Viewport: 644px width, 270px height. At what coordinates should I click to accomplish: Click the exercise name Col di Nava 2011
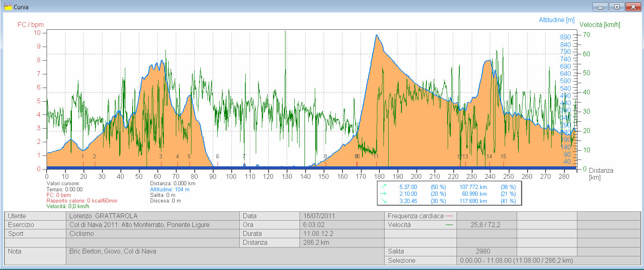pyautogui.click(x=139, y=225)
